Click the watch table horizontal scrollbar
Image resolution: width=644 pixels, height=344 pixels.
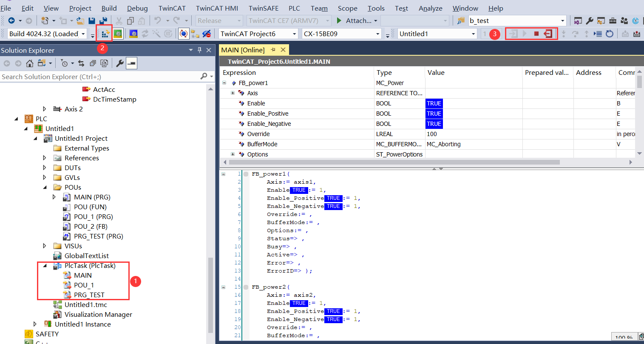point(394,162)
